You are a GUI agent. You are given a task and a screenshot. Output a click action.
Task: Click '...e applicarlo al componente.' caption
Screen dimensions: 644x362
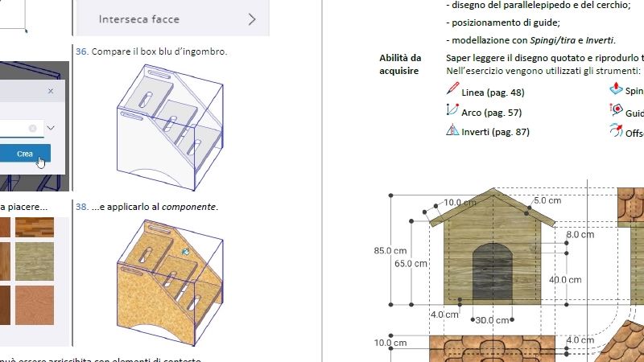(x=155, y=207)
